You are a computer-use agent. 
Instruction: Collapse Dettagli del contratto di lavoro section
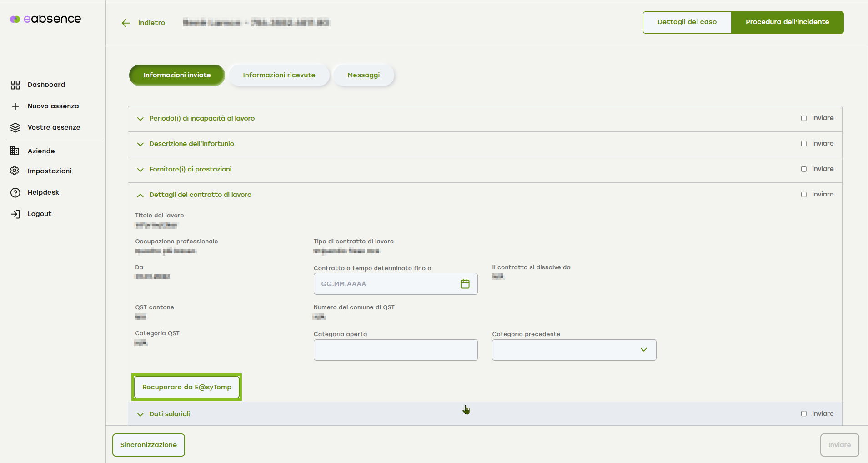[x=140, y=195]
